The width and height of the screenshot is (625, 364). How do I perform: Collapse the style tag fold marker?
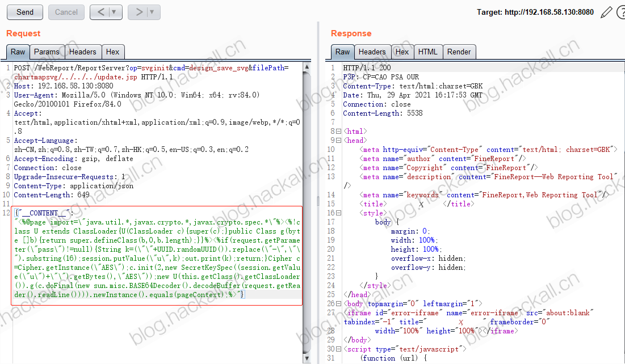(x=338, y=213)
